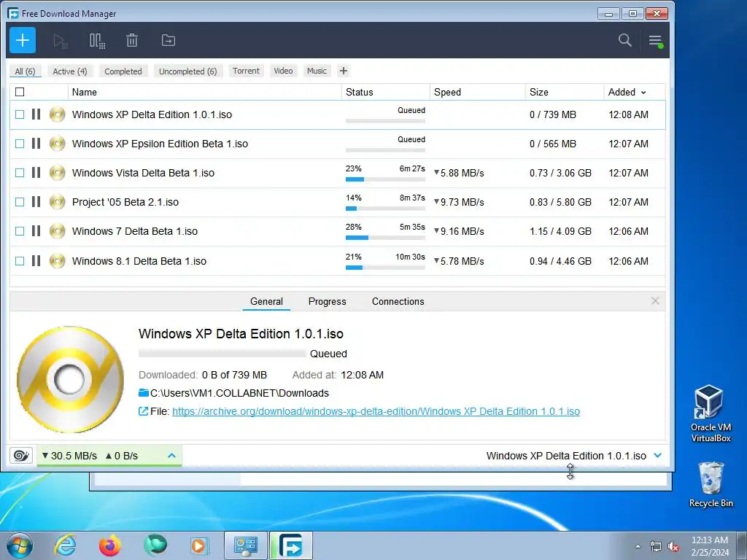Check box for Windows Vista Delta Beta 1.iso
The height and width of the screenshot is (560, 747).
coord(20,172)
